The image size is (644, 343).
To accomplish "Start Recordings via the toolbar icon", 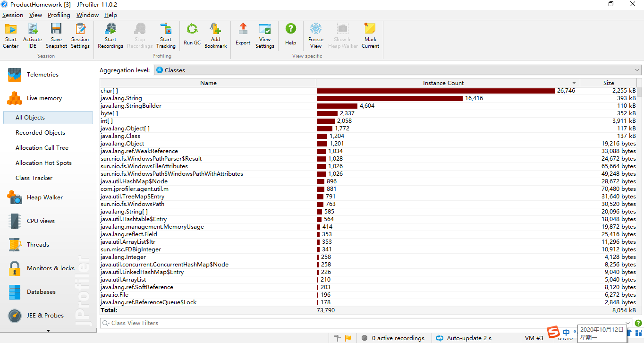I will tap(110, 35).
